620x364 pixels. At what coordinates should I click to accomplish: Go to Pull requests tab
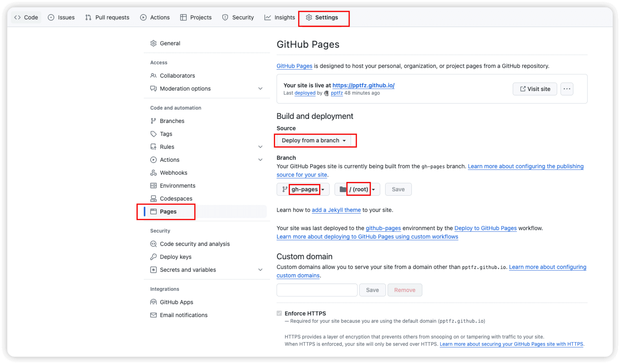tap(107, 17)
